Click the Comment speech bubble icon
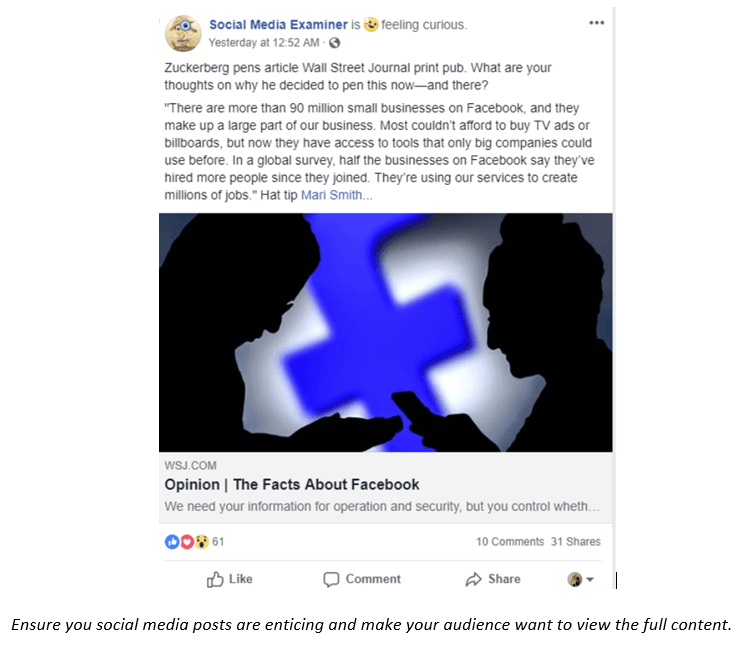The height and width of the screenshot is (649, 750). tap(332, 579)
